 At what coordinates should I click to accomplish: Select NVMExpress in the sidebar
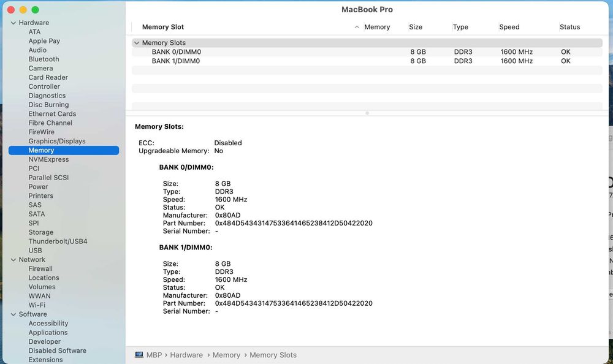click(48, 159)
